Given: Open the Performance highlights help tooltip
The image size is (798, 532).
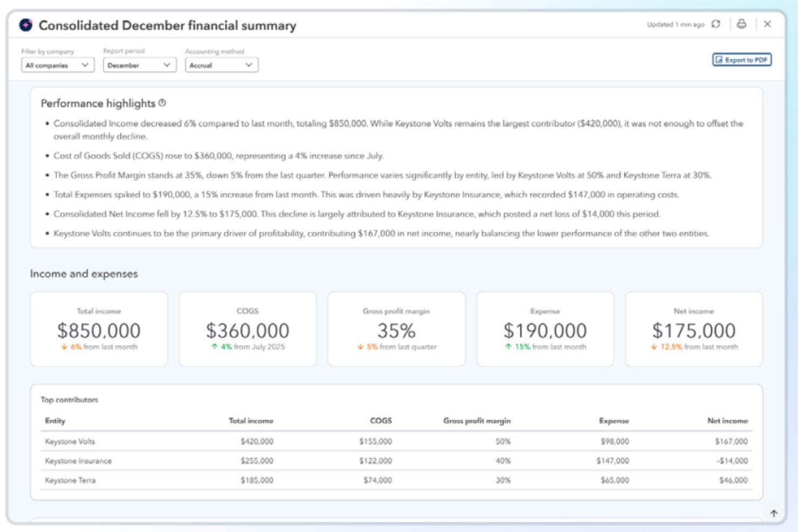Looking at the screenshot, I should click(x=163, y=101).
